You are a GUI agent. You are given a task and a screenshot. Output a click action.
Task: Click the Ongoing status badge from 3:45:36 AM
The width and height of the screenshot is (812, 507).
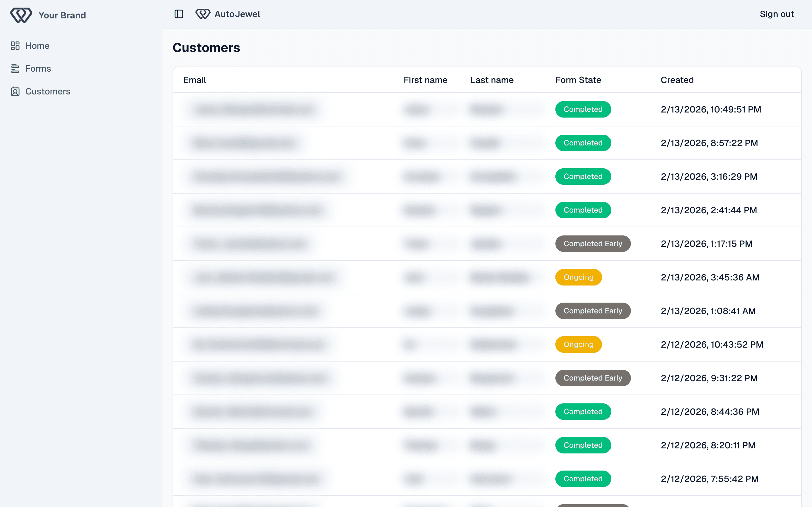(x=578, y=277)
